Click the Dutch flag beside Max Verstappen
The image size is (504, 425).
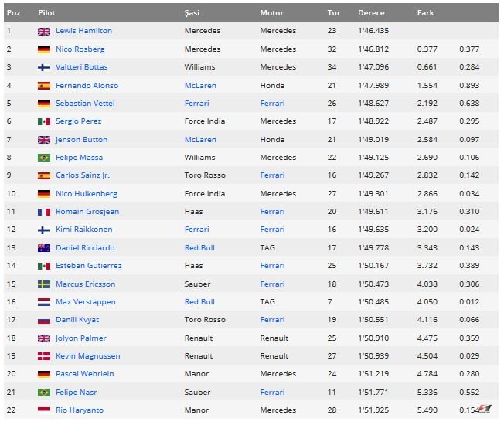point(44,302)
